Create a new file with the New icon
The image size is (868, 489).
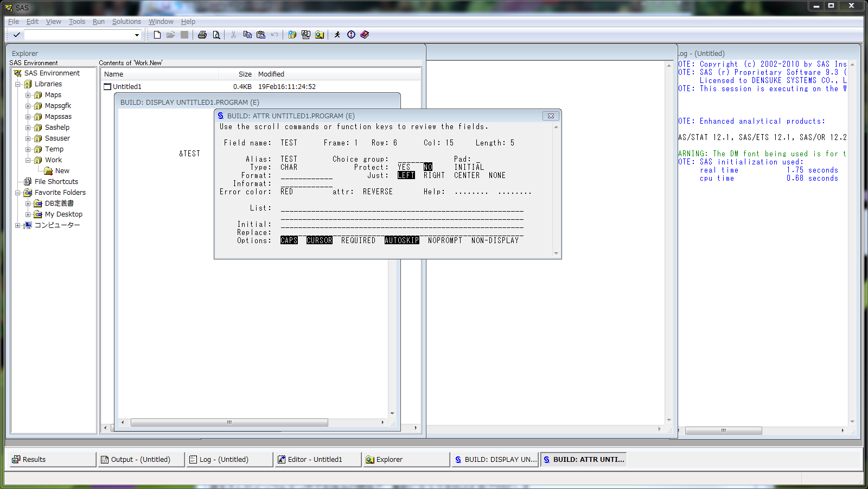click(x=157, y=34)
